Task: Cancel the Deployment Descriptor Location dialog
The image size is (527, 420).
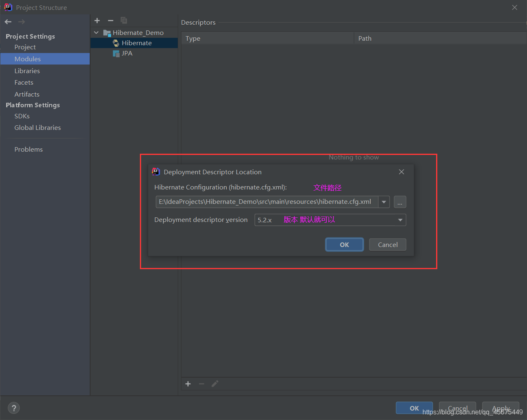Action: [387, 245]
